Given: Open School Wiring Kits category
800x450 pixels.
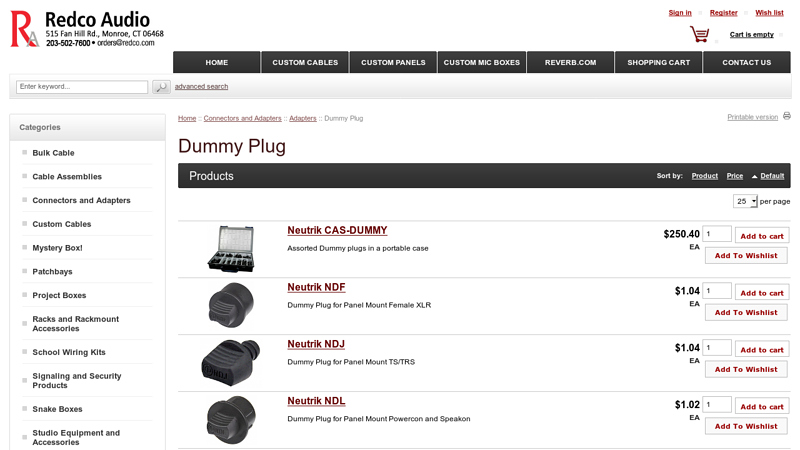Looking at the screenshot, I should [69, 353].
